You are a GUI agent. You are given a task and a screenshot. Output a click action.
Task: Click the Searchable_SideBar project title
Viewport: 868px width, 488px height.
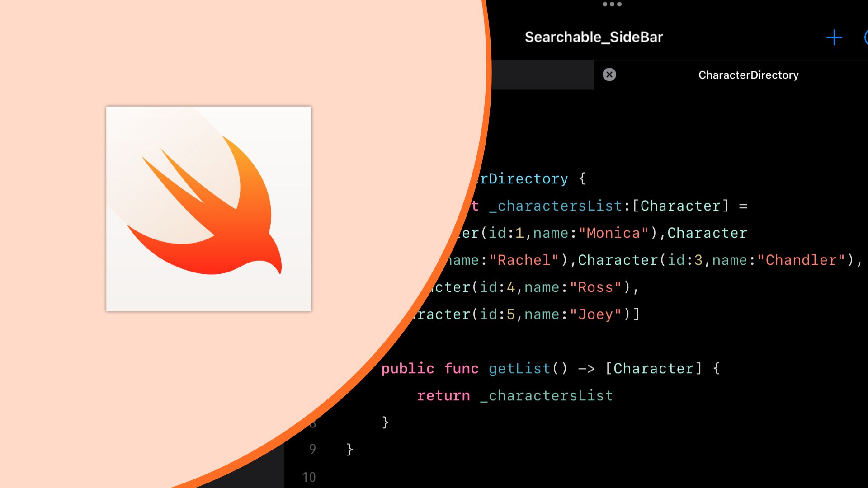coord(594,37)
